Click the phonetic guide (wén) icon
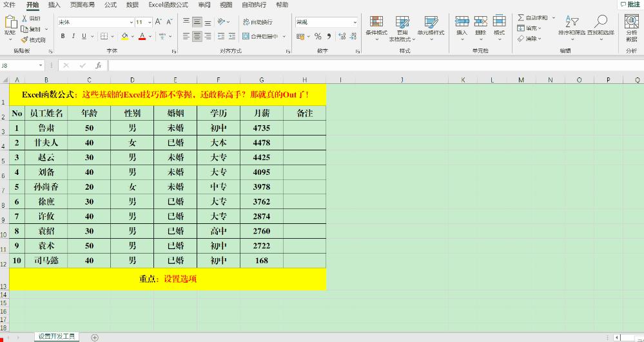644x342 pixels. pos(162,36)
